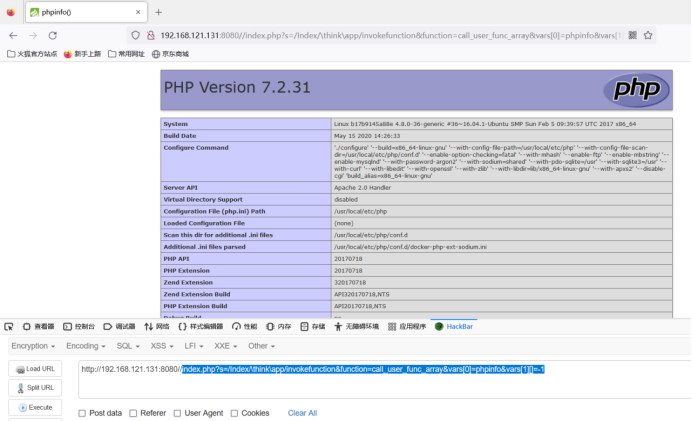Open the 新手上路 bookmark

[83, 54]
